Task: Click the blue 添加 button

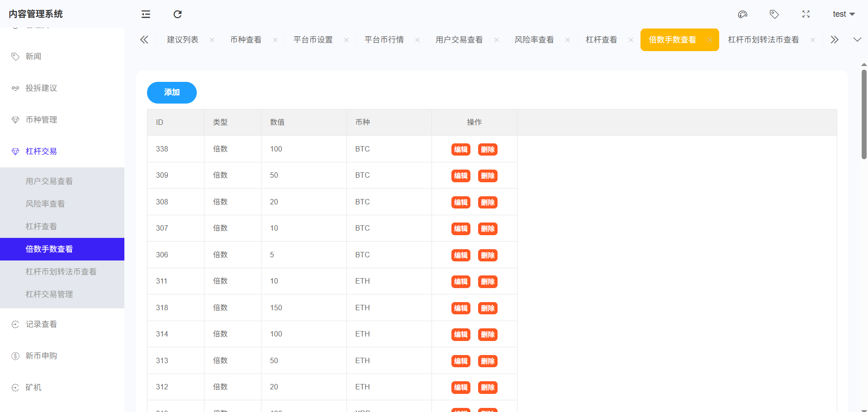Action: (x=171, y=93)
